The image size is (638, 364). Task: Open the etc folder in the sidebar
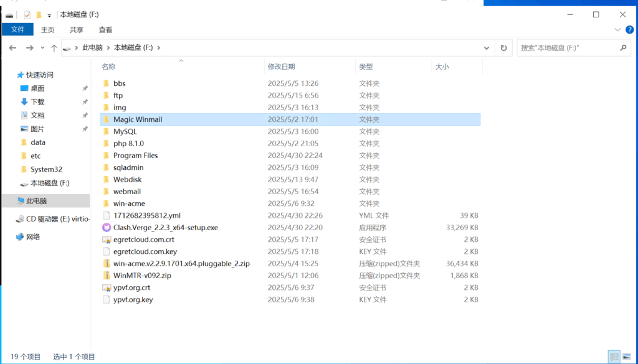[36, 156]
